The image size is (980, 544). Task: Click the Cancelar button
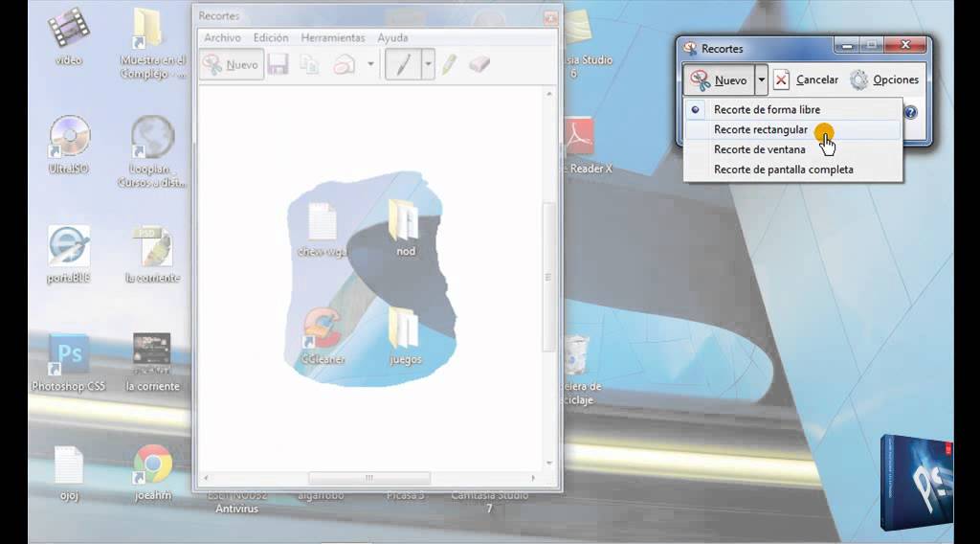(x=807, y=80)
